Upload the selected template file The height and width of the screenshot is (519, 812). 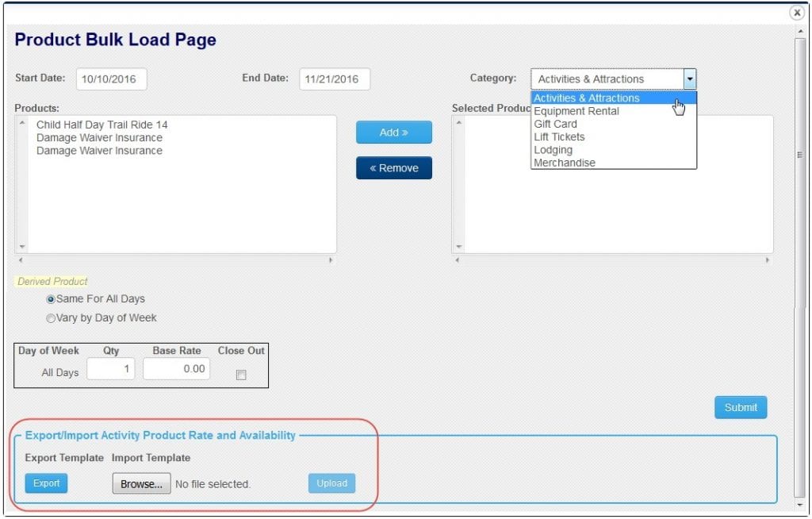(x=331, y=482)
